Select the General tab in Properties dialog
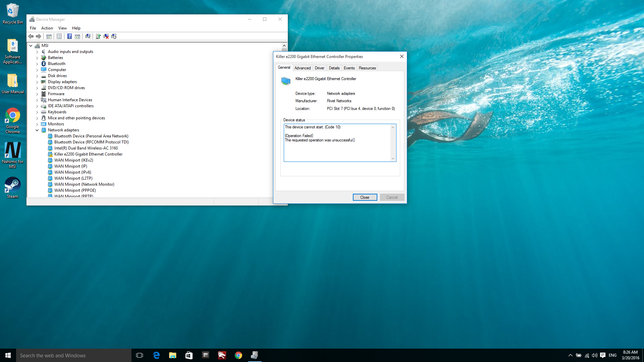 (x=284, y=67)
